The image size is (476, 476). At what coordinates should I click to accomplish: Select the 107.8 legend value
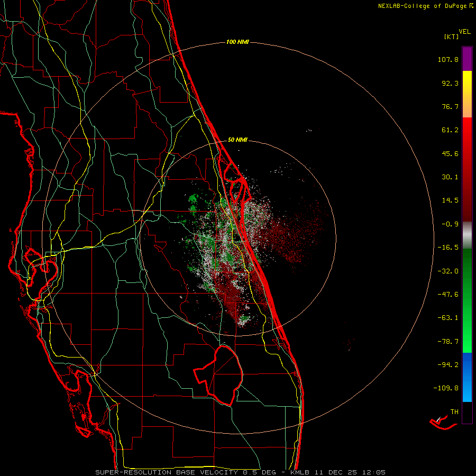448,59
